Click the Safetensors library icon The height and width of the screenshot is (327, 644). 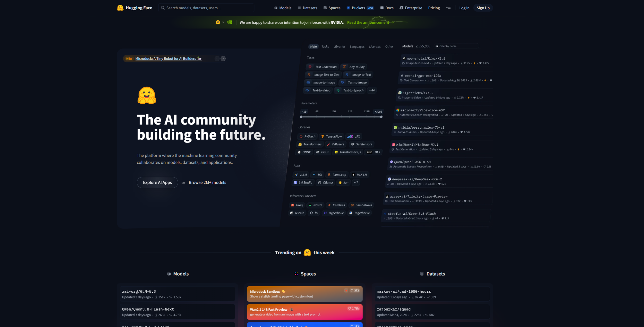pyautogui.click(x=353, y=144)
